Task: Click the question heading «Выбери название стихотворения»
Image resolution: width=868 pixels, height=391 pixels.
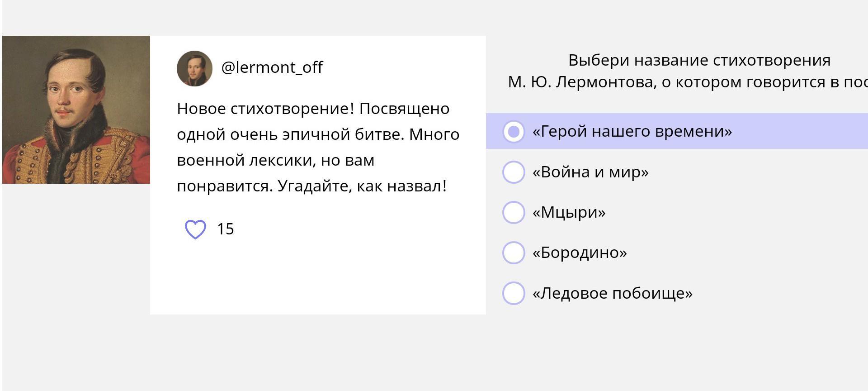Action: (699, 60)
